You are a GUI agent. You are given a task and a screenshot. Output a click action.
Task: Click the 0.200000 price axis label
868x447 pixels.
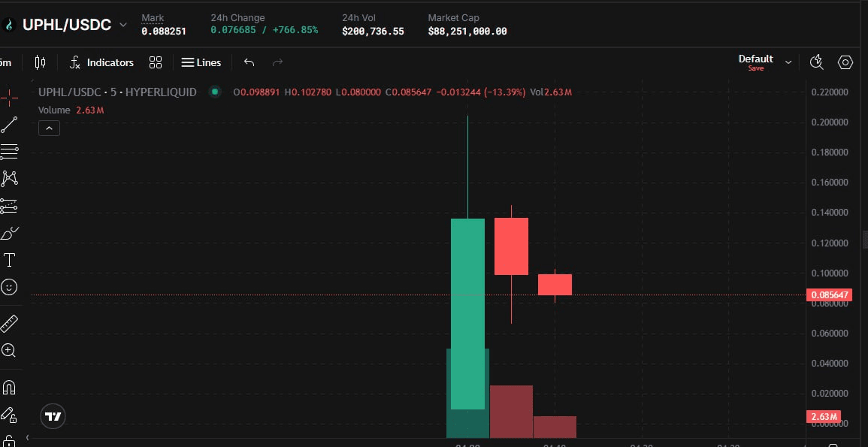(829, 122)
